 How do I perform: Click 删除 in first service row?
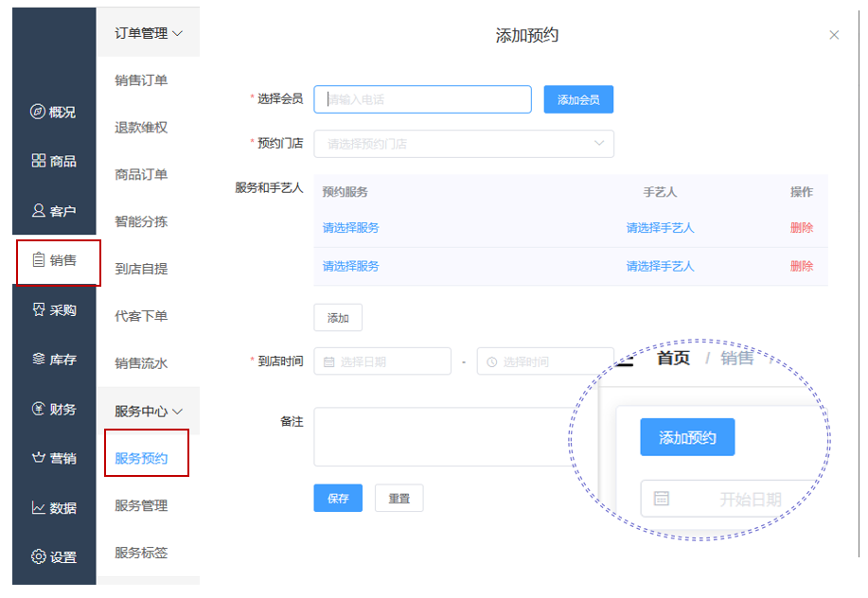coord(801,227)
